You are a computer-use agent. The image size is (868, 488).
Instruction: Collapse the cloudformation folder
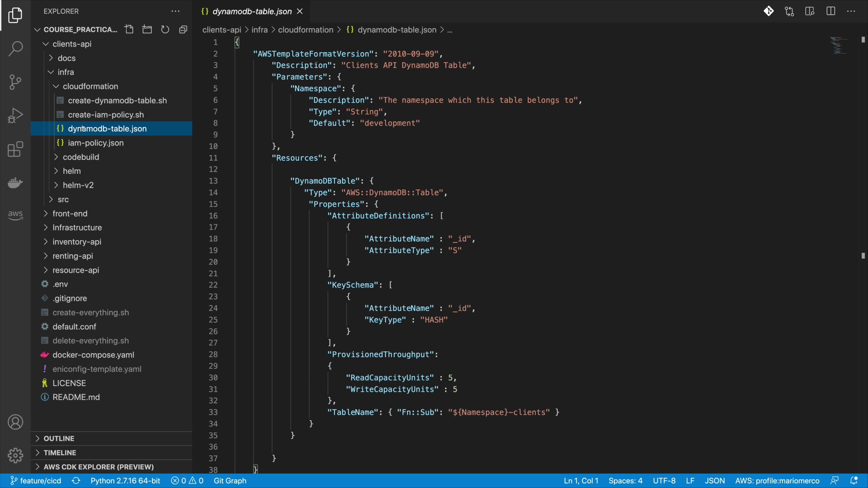[90, 86]
